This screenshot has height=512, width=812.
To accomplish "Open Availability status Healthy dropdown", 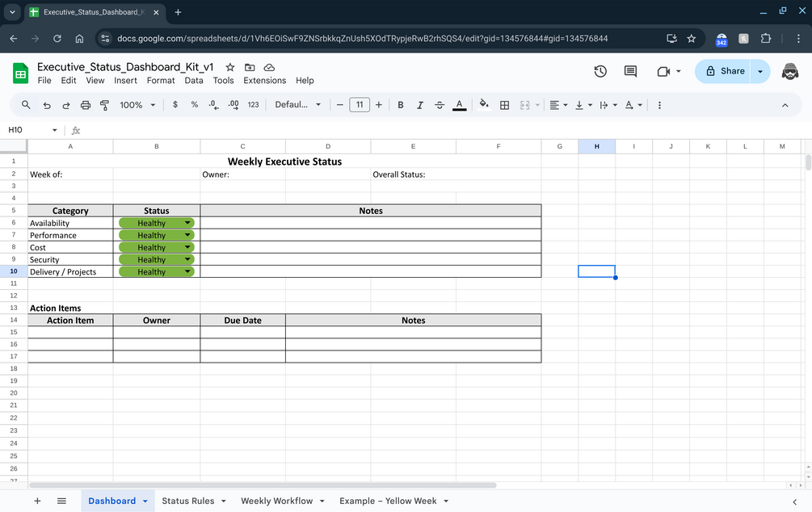I will [x=157, y=223].
